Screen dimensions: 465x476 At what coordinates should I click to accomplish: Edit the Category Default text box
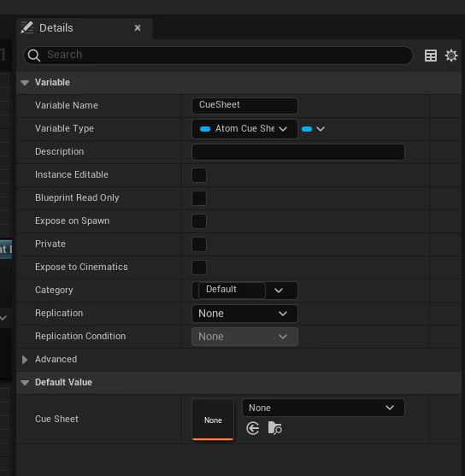click(x=232, y=290)
